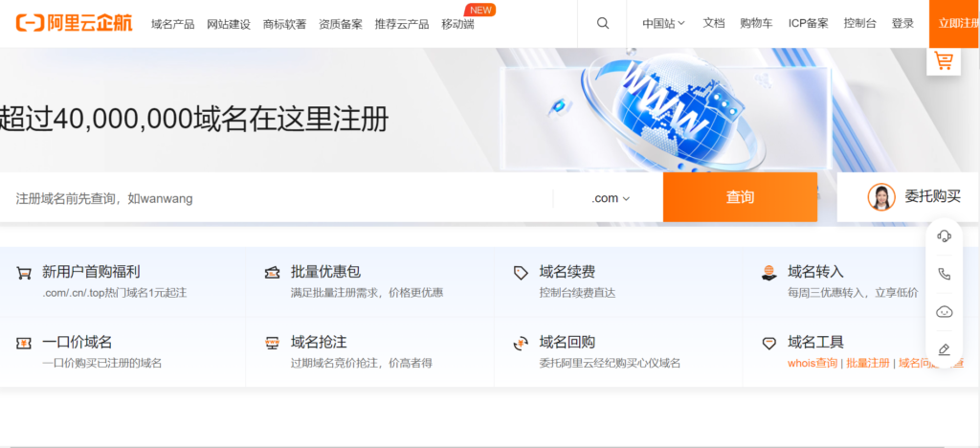Expand the 中国站 region dropdown

coord(663,23)
